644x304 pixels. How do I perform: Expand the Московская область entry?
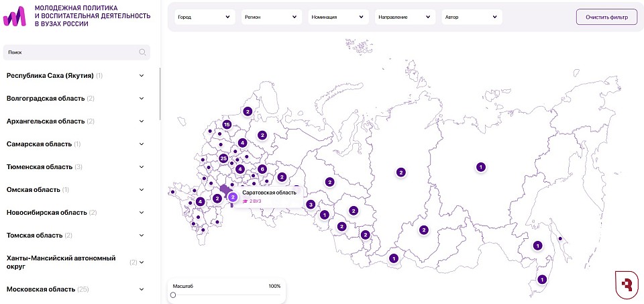76,289
